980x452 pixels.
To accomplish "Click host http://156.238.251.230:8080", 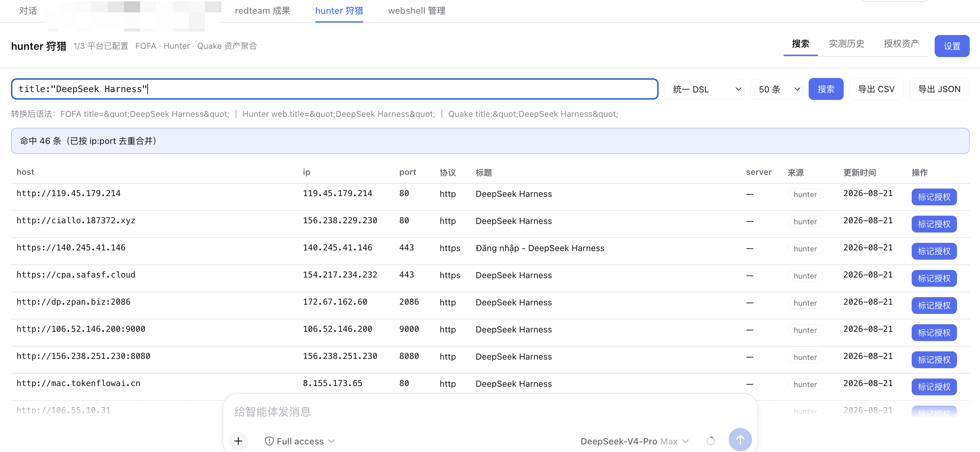I will [83, 356].
